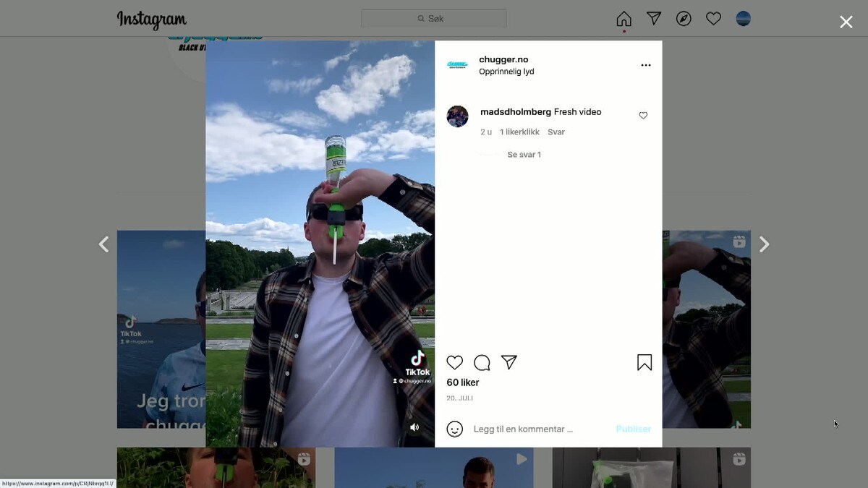View the 60 liker list
This screenshot has width=868, height=488.
(463, 382)
